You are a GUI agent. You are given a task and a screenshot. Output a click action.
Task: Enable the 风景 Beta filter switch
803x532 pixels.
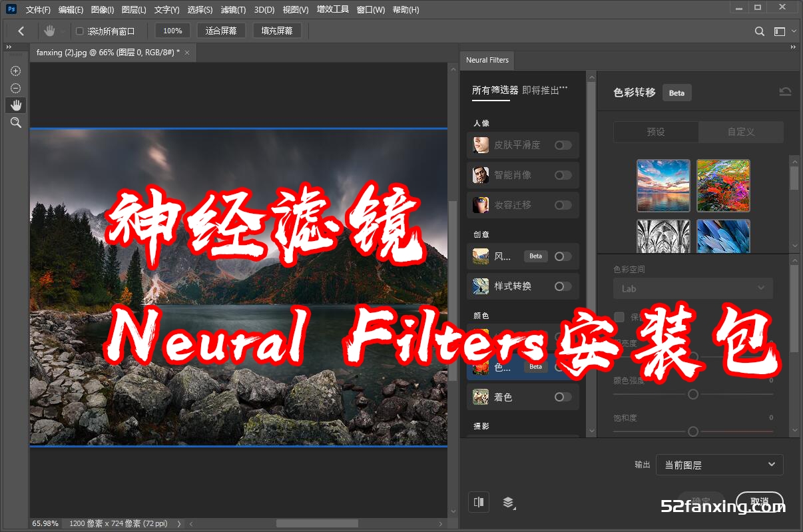tap(563, 256)
